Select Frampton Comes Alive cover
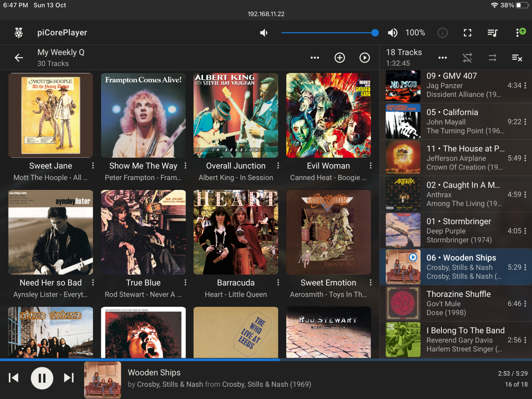Viewport: 532px width, 399px height. coord(143,115)
